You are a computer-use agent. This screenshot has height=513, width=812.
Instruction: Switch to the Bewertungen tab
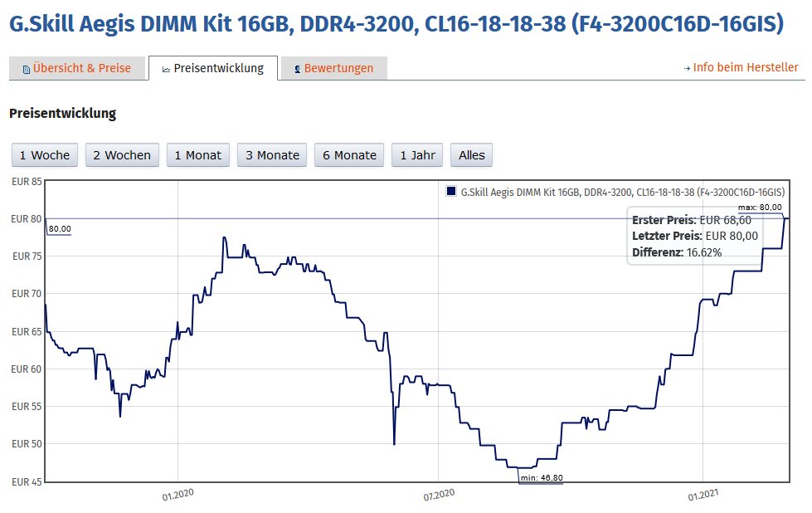point(333,68)
